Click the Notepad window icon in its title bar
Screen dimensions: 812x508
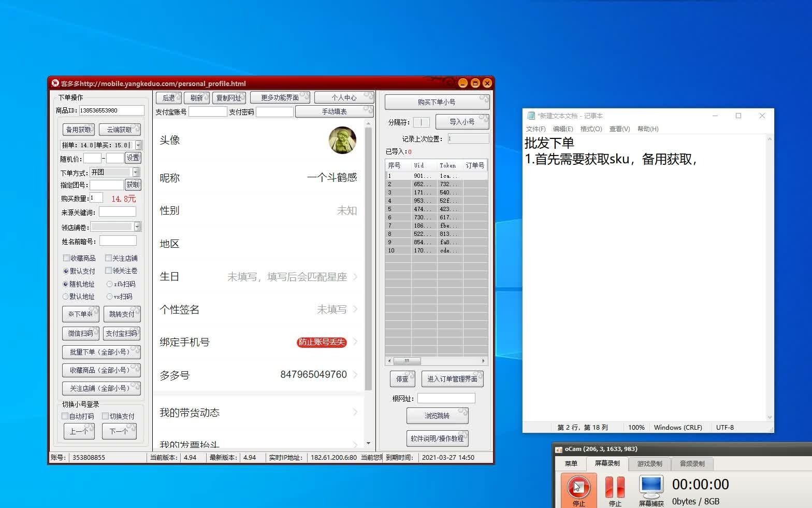pos(531,116)
